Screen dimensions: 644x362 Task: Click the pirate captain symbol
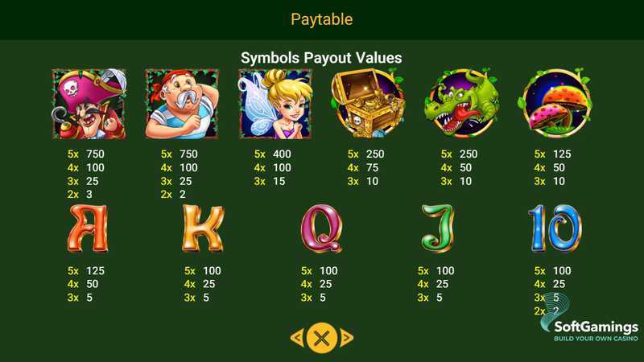coord(89,105)
